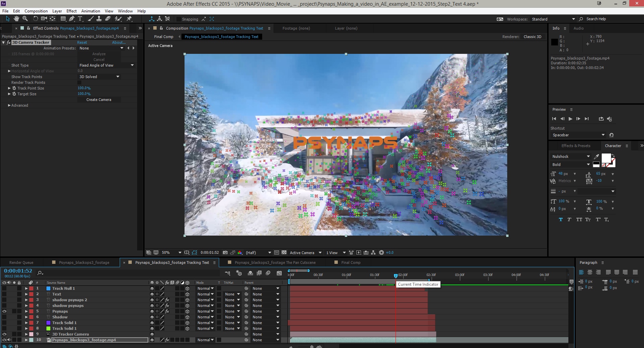Toggle Faux Bold in Character panel
Image resolution: width=644 pixels, height=348 pixels.
pyautogui.click(x=561, y=219)
